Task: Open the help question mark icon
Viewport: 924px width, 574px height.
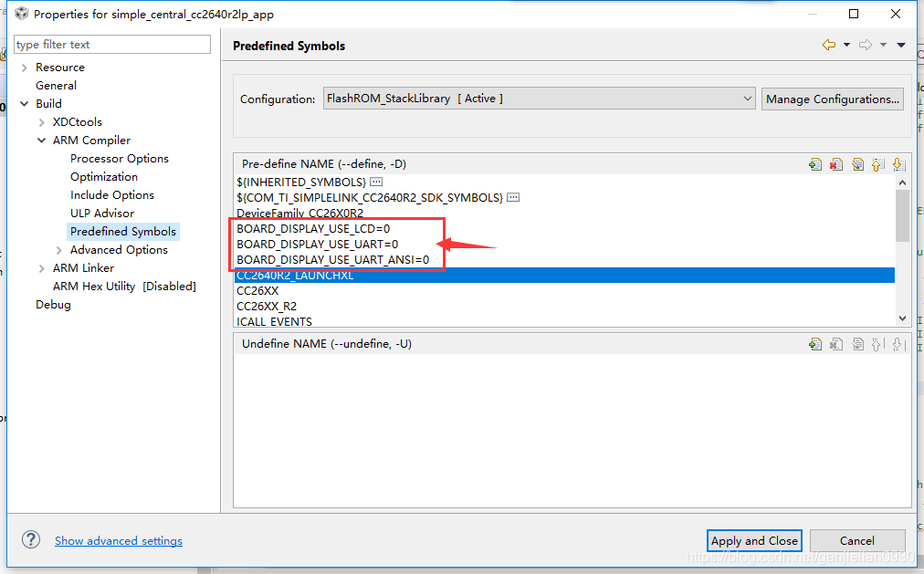Action: click(31, 539)
